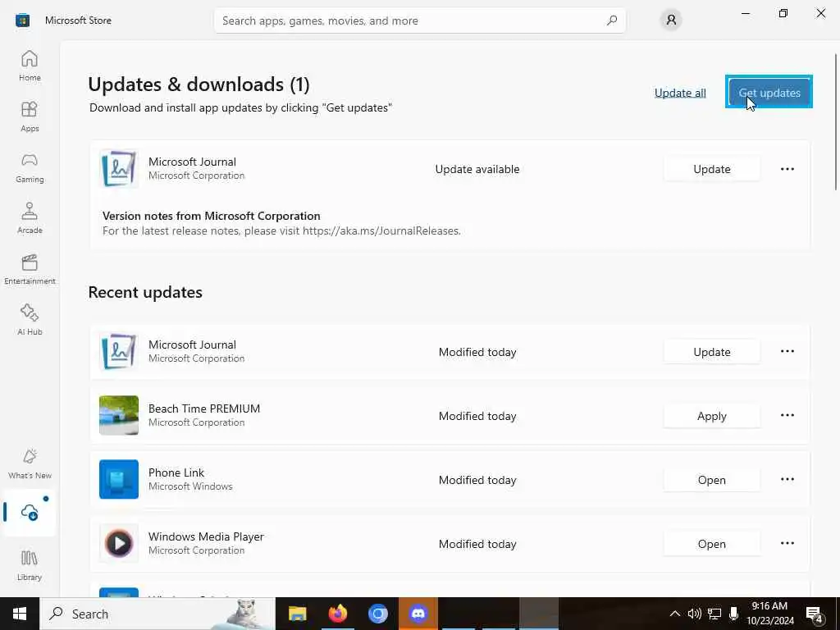Open the Arcade section
Image resolution: width=840 pixels, height=630 pixels.
tap(30, 218)
